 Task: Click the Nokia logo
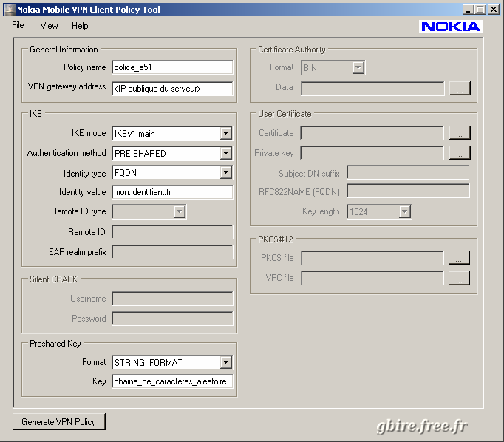pos(451,27)
